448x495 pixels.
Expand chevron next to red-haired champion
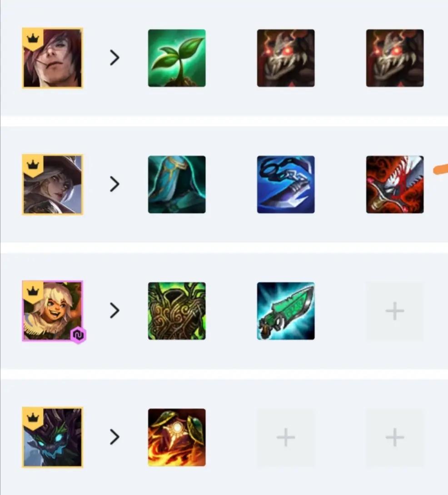point(114,58)
